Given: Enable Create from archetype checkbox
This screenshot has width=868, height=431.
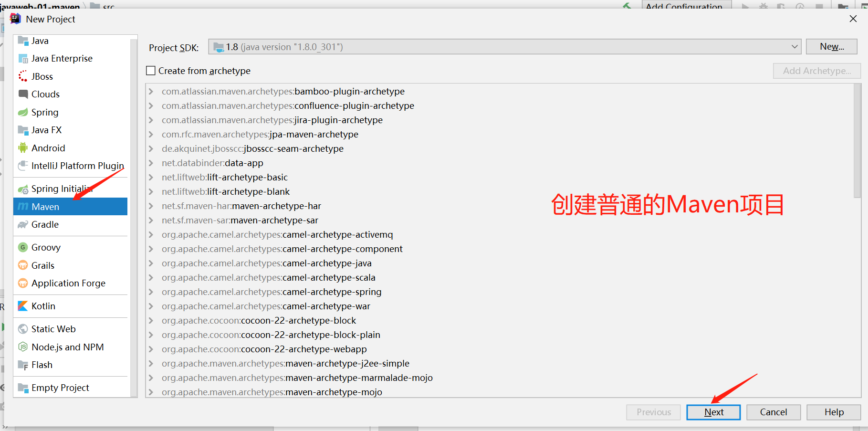Looking at the screenshot, I should [x=151, y=71].
